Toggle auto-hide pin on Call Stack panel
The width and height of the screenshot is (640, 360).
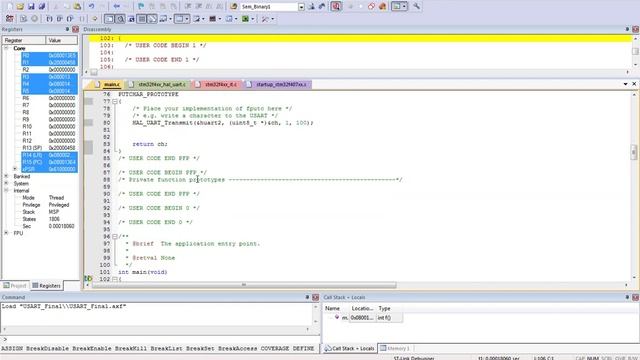[x=627, y=297]
